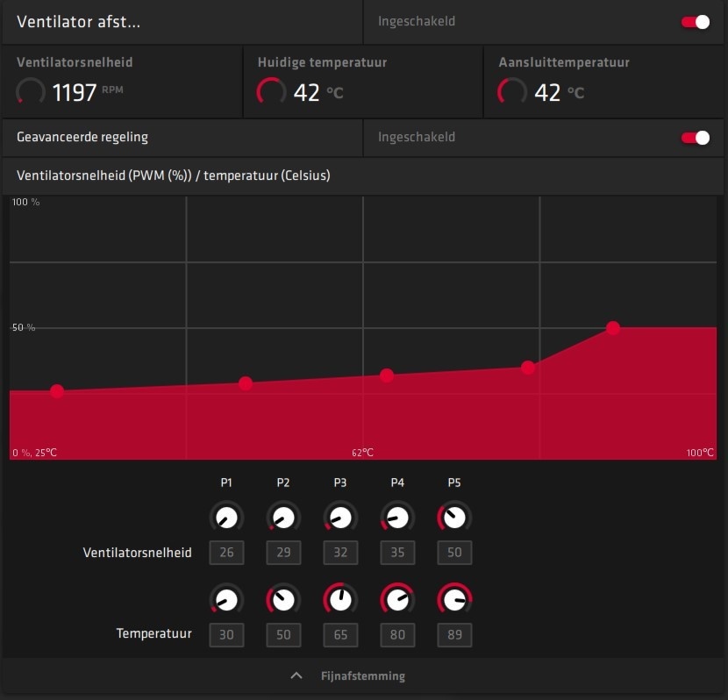Click the 62°C axis label
This screenshot has height=700, width=728.
click(x=362, y=453)
